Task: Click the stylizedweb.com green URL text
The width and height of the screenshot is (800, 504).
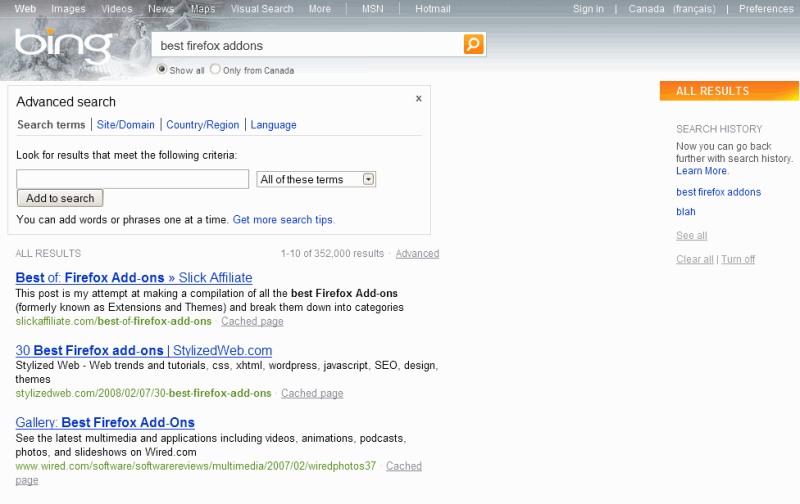Action: 143,393
